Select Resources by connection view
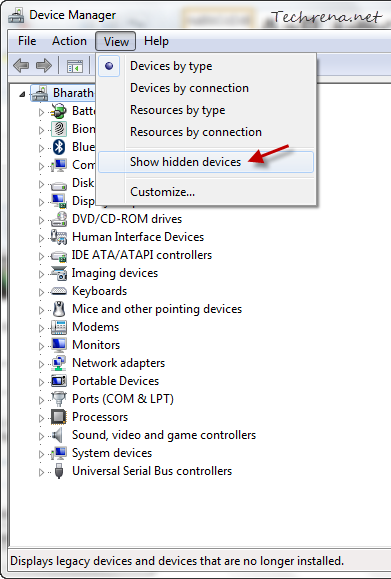 206,132
